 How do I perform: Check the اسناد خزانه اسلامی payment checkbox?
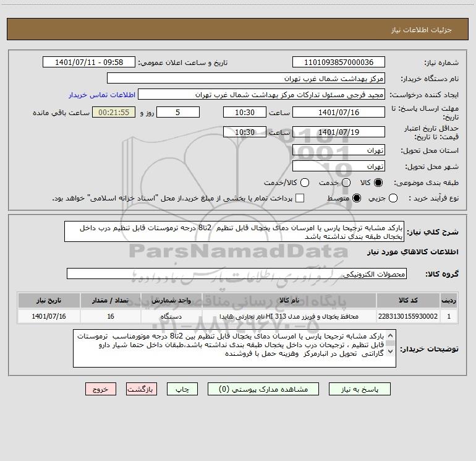click(300, 198)
